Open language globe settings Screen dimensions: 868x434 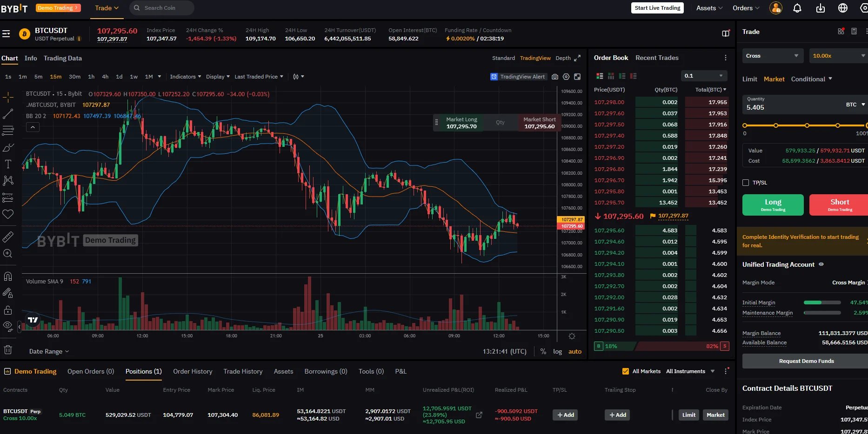(x=843, y=8)
